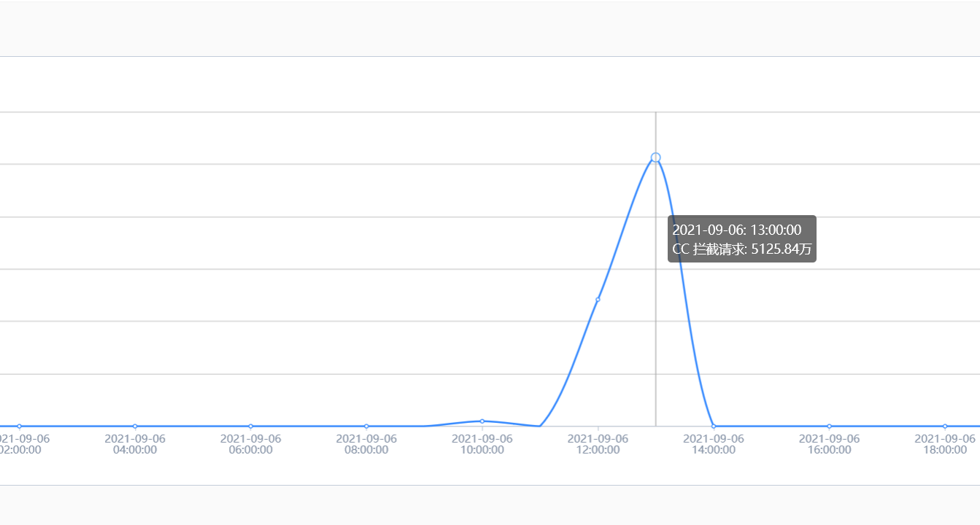Click the tooltip value 'CC 拦截请求: 5125.84万'
Viewport: 980px width, 525px height.
(741, 249)
